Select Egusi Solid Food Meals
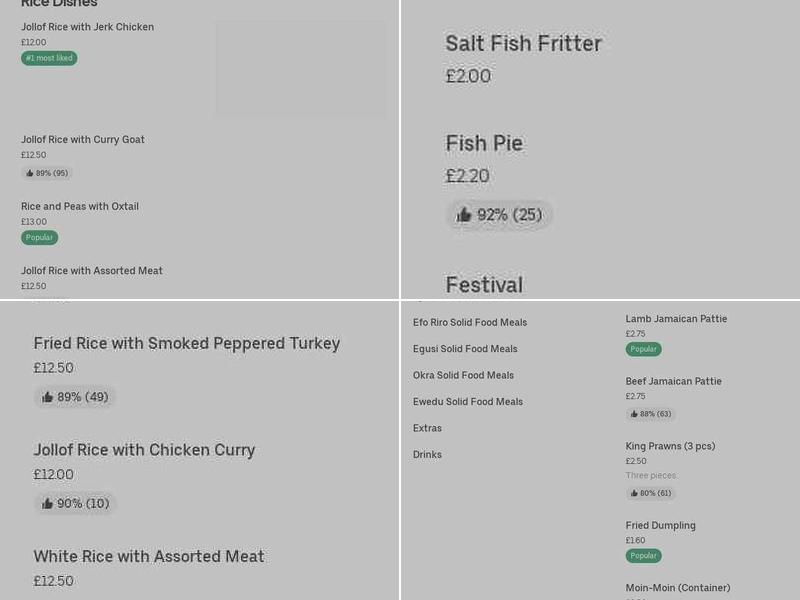The width and height of the screenshot is (800, 600). [x=465, y=348]
